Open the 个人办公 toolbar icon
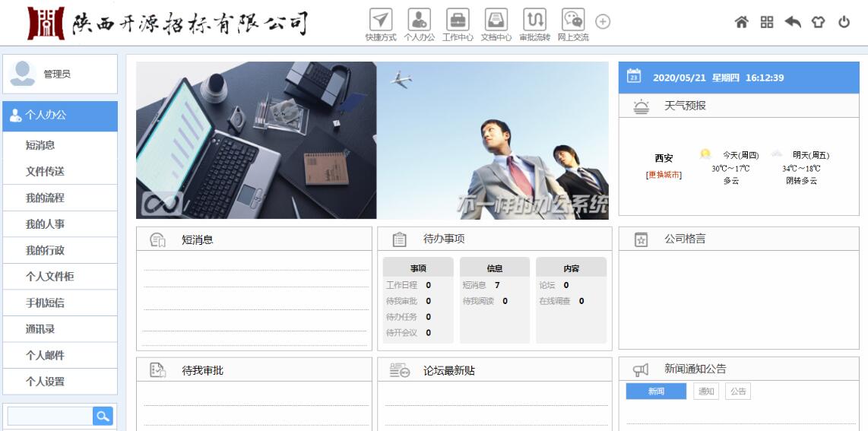This screenshot has height=431, width=868. [x=419, y=20]
